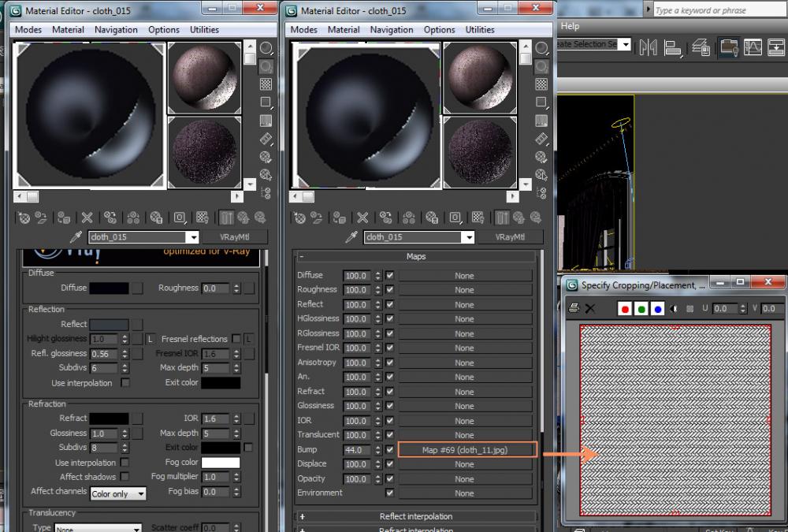Screen dimensions: 788x532
Task: Open Curve Editor from main toolbar
Action: pos(753,47)
